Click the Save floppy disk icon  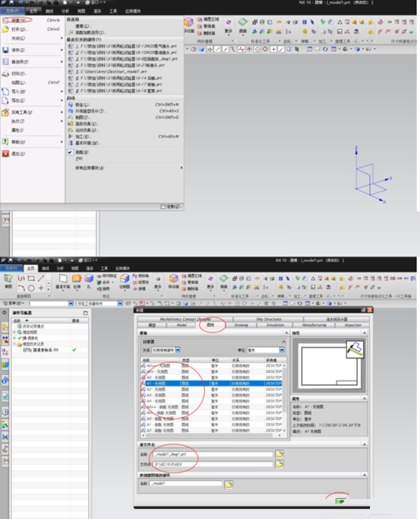click(5, 50)
